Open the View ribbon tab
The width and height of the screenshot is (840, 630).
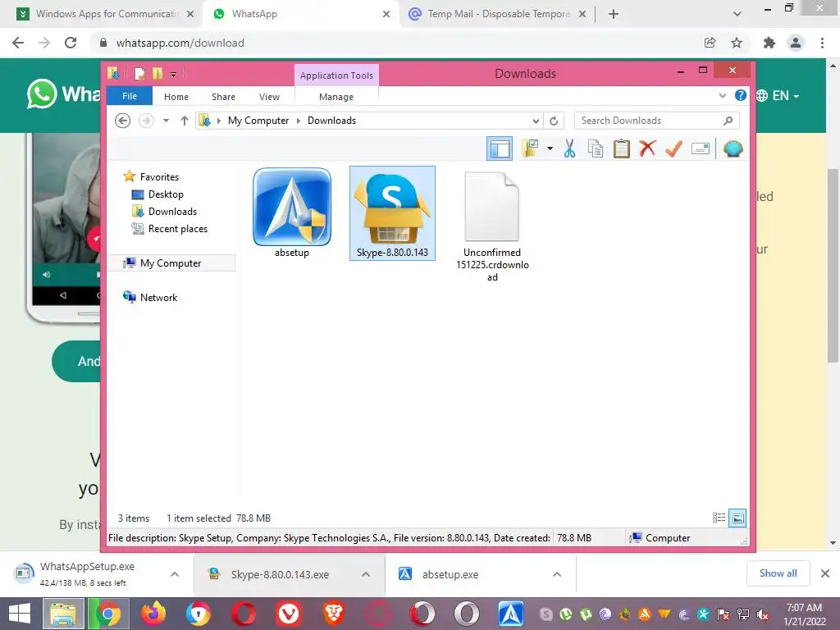point(269,97)
